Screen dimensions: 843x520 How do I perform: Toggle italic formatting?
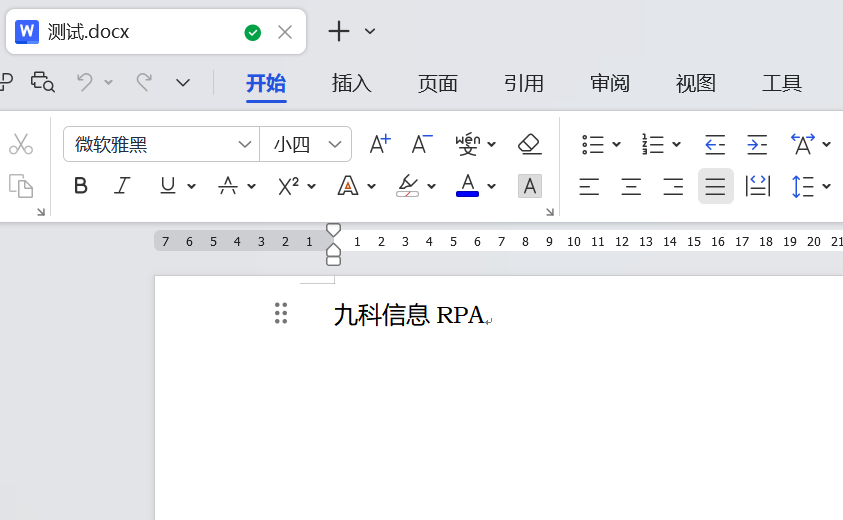tap(122, 186)
